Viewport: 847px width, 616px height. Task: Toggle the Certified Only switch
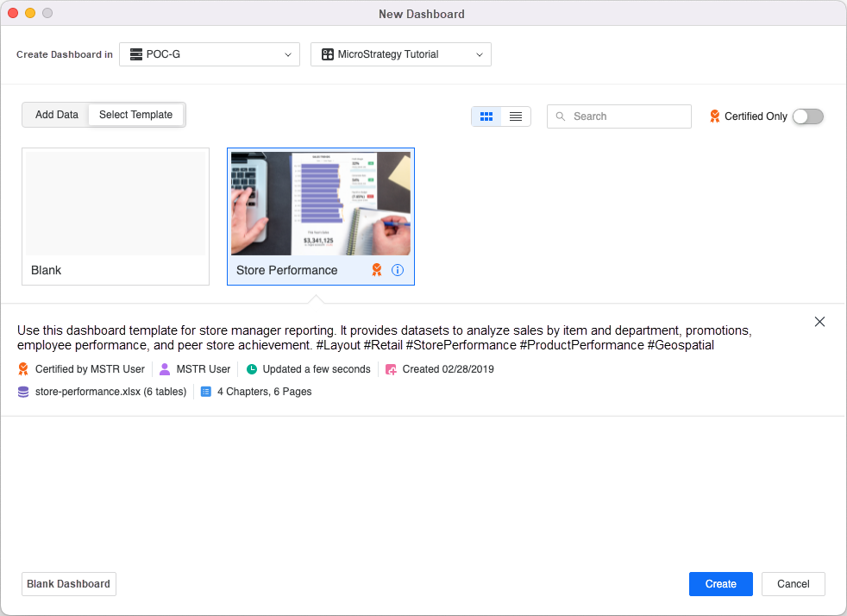pos(808,116)
